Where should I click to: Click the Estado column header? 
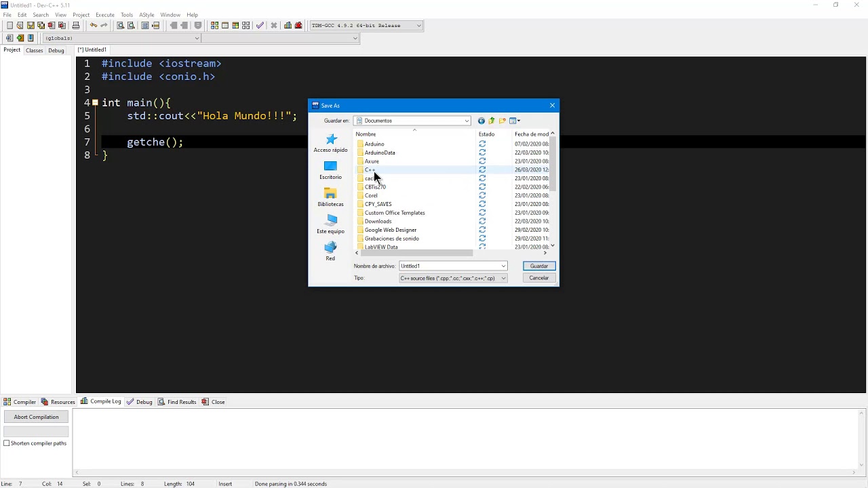(494, 134)
